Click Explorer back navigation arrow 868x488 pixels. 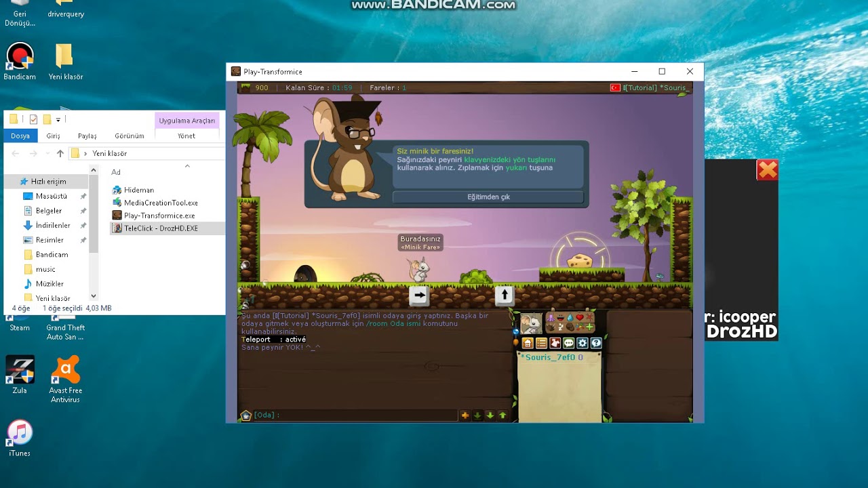point(16,153)
